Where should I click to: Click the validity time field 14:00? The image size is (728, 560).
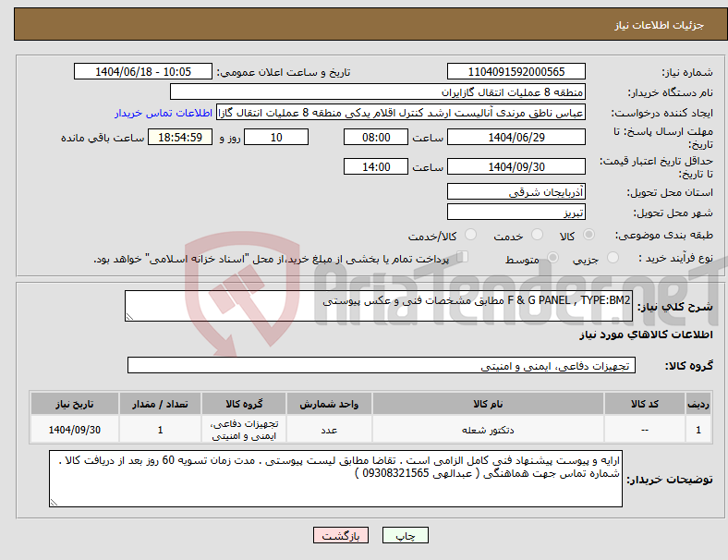pos(376,166)
